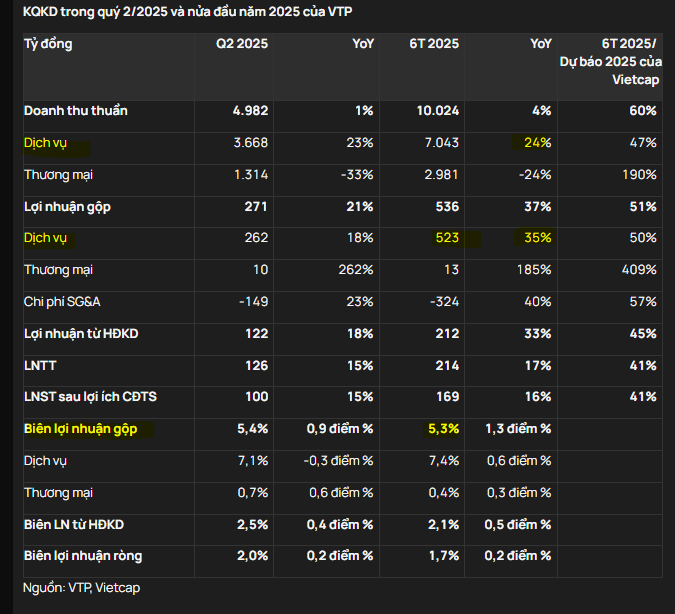Viewport: 675px width, 614px height.
Task: Select the "LNTT" row label
Action: pyautogui.click(x=41, y=365)
